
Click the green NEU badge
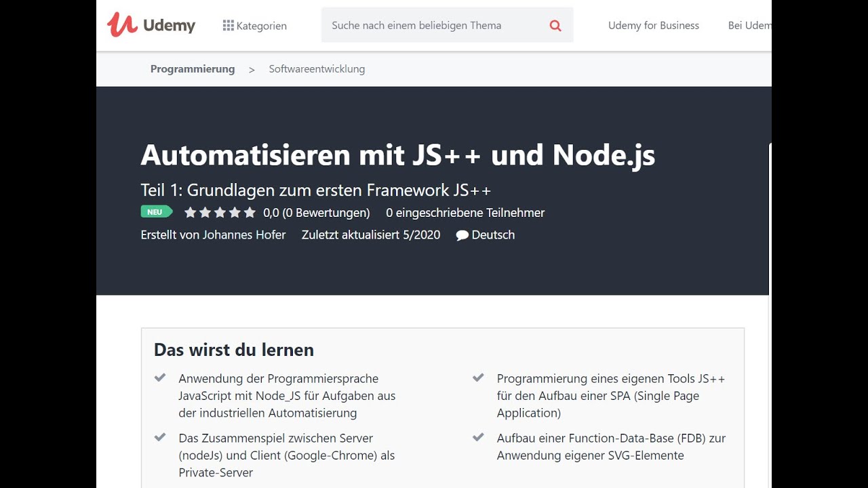point(156,212)
